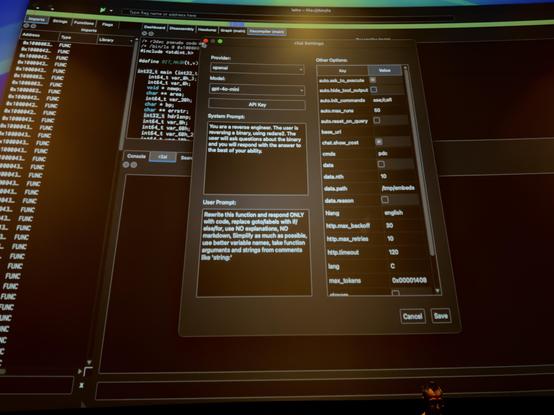Image resolution: width=554 pixels, height=415 pixels.
Task: Click '#include <stdint.h>' line in decompiler
Action: point(167,52)
